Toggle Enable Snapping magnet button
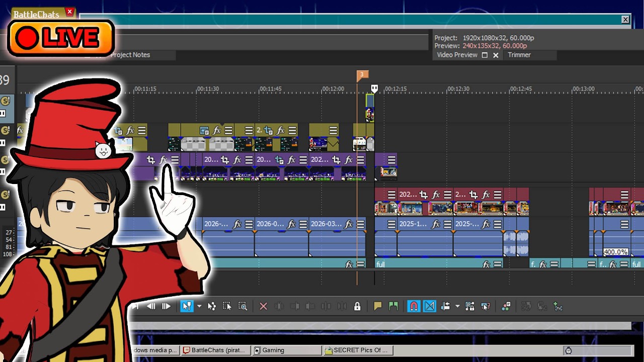This screenshot has width=644, height=362. (x=414, y=306)
